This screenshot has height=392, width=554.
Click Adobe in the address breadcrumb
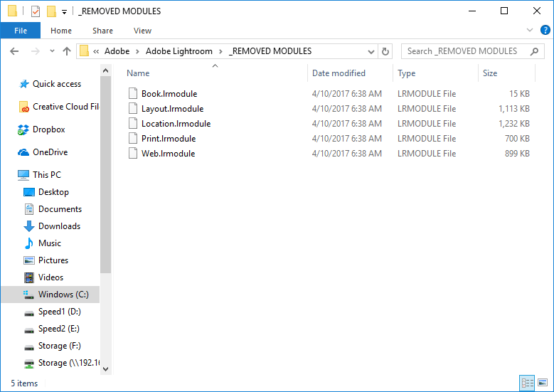(117, 51)
